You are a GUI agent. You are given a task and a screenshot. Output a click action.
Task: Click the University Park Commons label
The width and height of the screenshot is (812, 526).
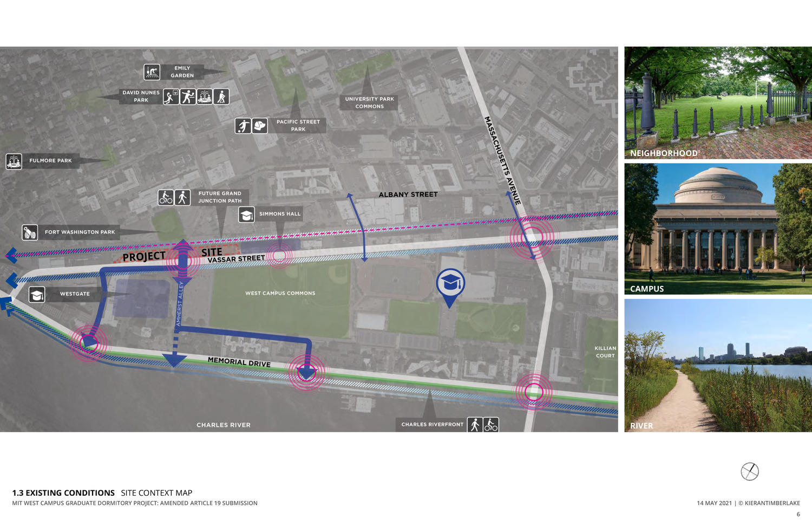[x=369, y=102]
